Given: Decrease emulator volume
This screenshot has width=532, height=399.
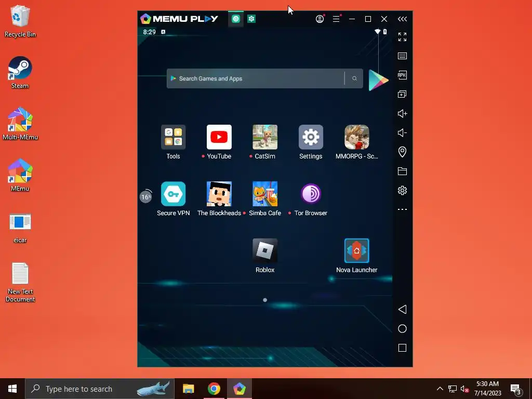Looking at the screenshot, I should coord(402,132).
